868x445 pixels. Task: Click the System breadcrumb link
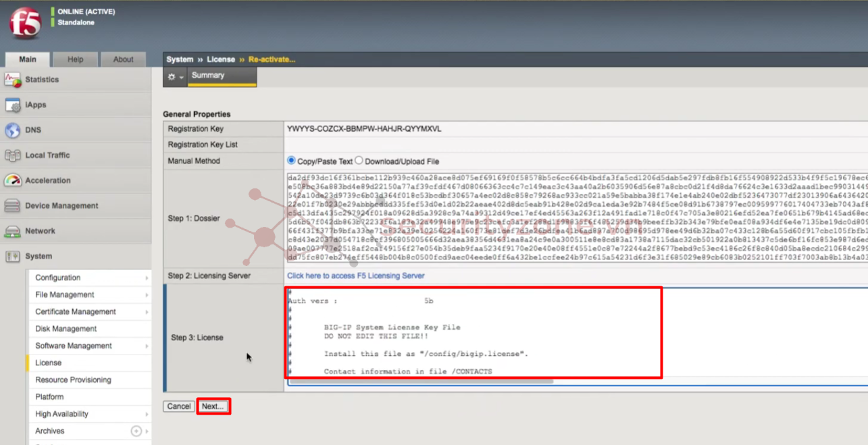(180, 59)
